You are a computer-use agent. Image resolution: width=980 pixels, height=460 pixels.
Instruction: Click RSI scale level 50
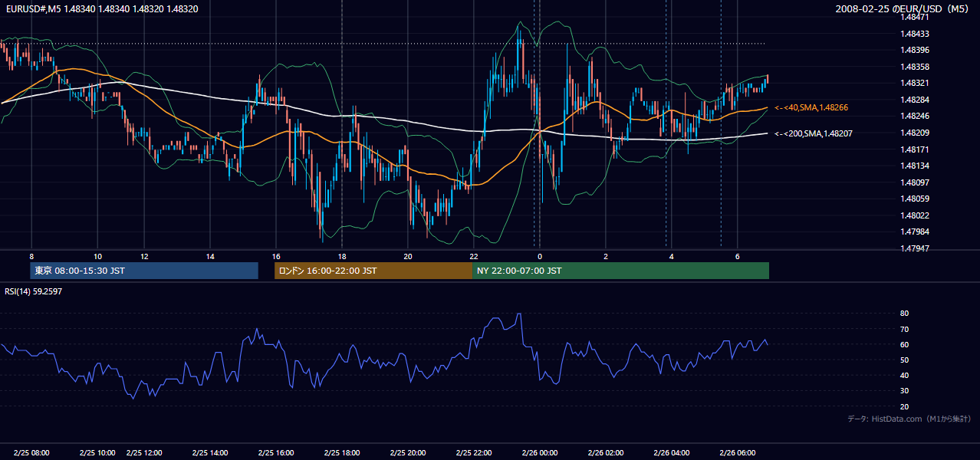pyautogui.click(x=905, y=360)
